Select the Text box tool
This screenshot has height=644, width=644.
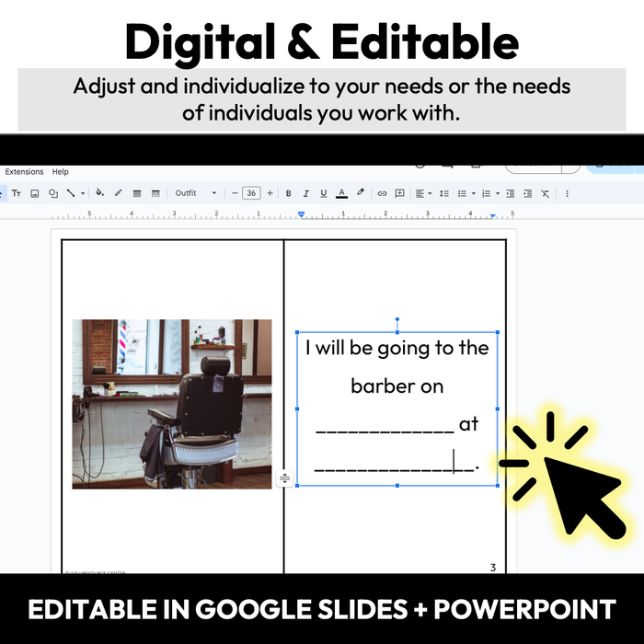[x=17, y=193]
